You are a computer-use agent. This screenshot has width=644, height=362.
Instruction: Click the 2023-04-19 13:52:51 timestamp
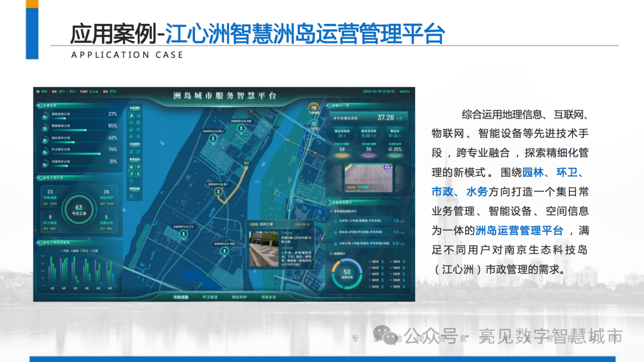click(379, 92)
